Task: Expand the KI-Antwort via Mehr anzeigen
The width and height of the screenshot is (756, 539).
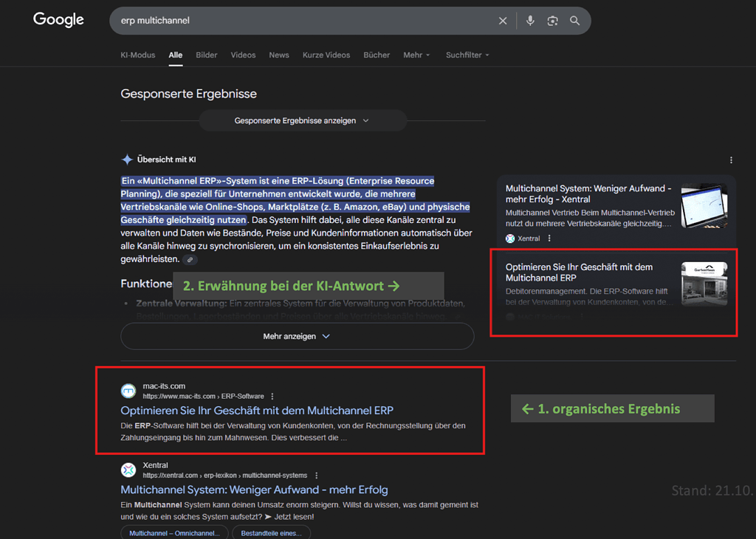Action: click(x=297, y=336)
